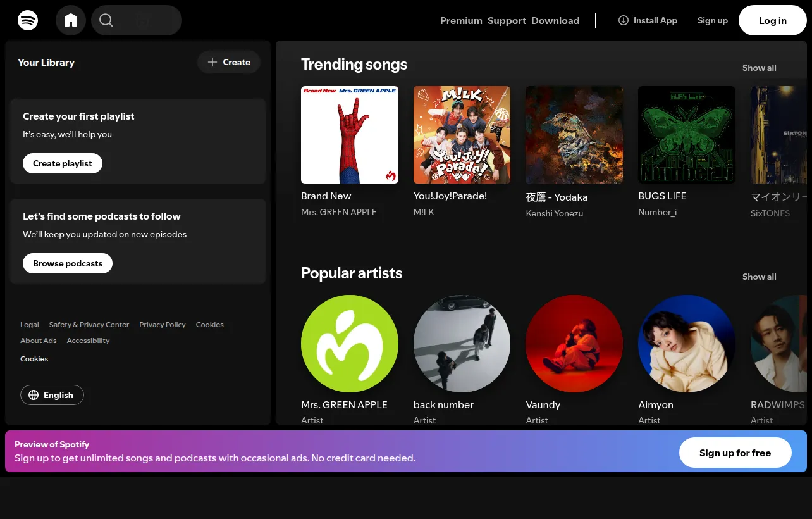Open the Yodaka bird cover art

(574, 135)
